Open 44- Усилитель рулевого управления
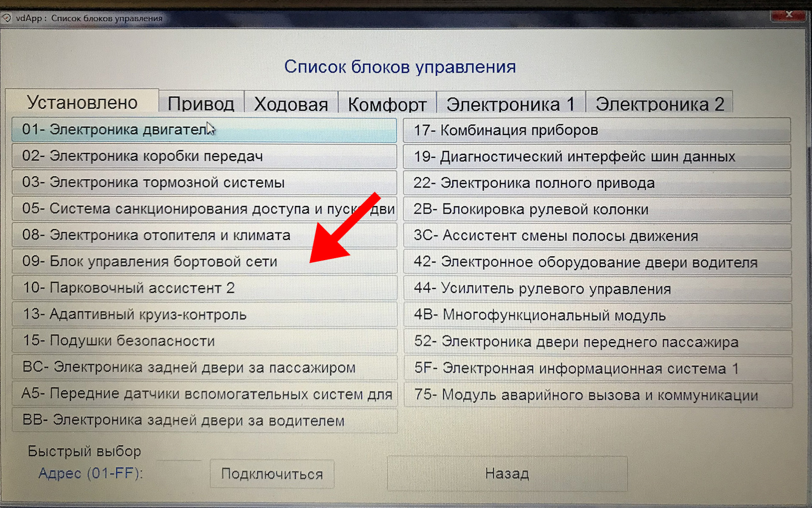Viewport: 812px width, 508px height. (597, 289)
